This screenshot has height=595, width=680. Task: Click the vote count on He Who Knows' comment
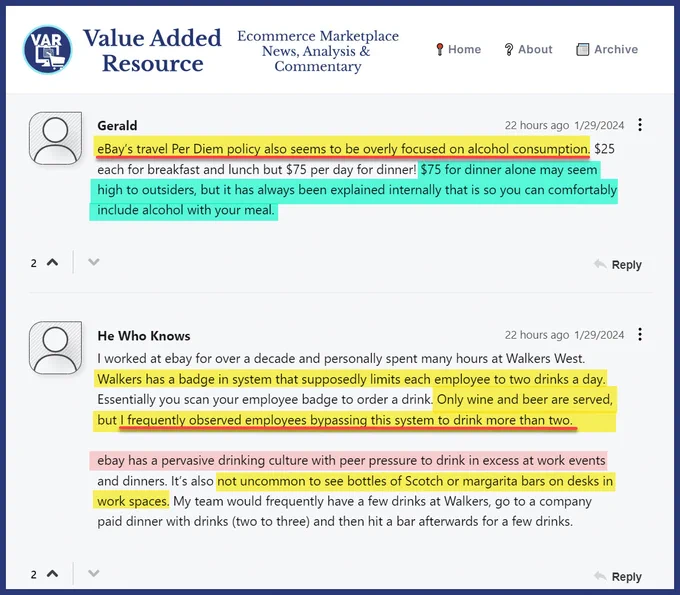click(34, 575)
